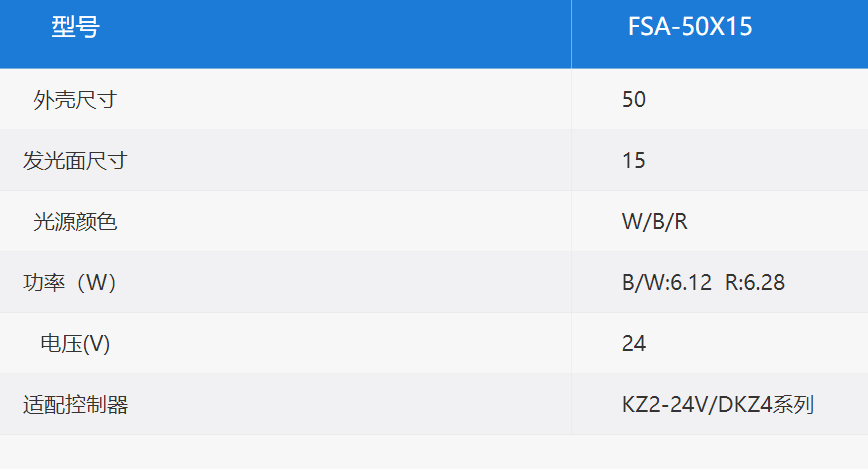
Task: Click the 适配控制器 row label
Action: pyautogui.click(x=75, y=404)
